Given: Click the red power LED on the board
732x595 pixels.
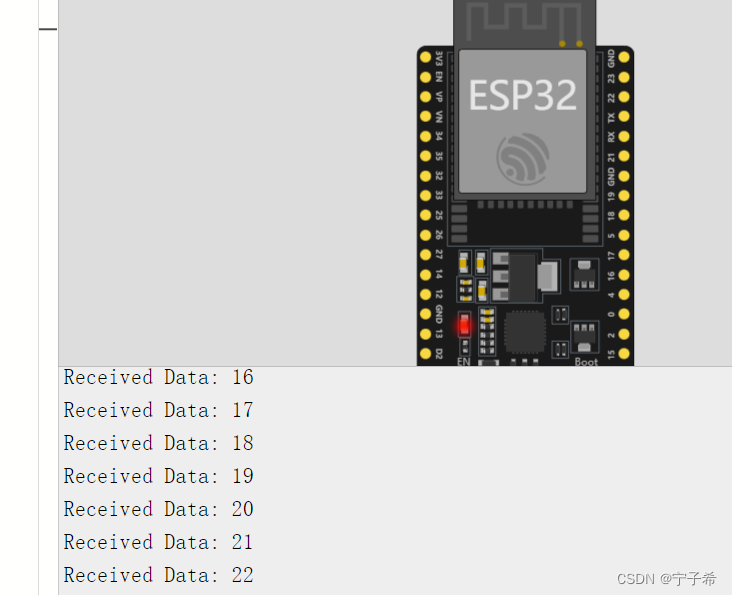Looking at the screenshot, I should (x=464, y=325).
